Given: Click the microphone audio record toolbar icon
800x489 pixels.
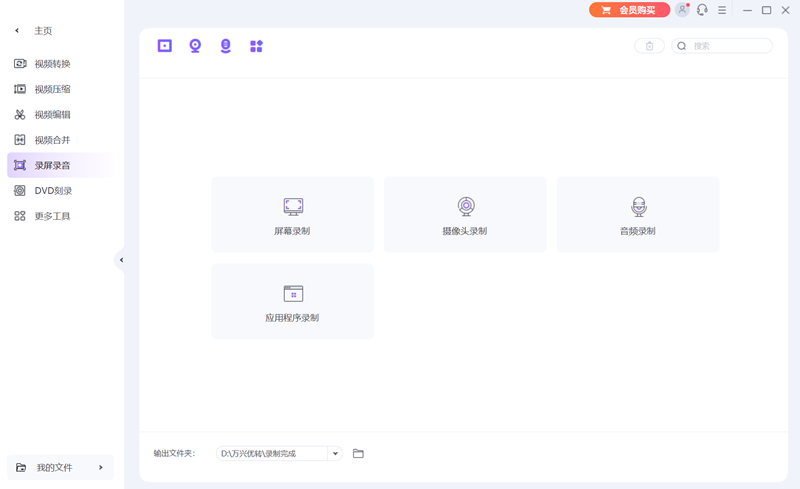Looking at the screenshot, I should click(x=226, y=46).
